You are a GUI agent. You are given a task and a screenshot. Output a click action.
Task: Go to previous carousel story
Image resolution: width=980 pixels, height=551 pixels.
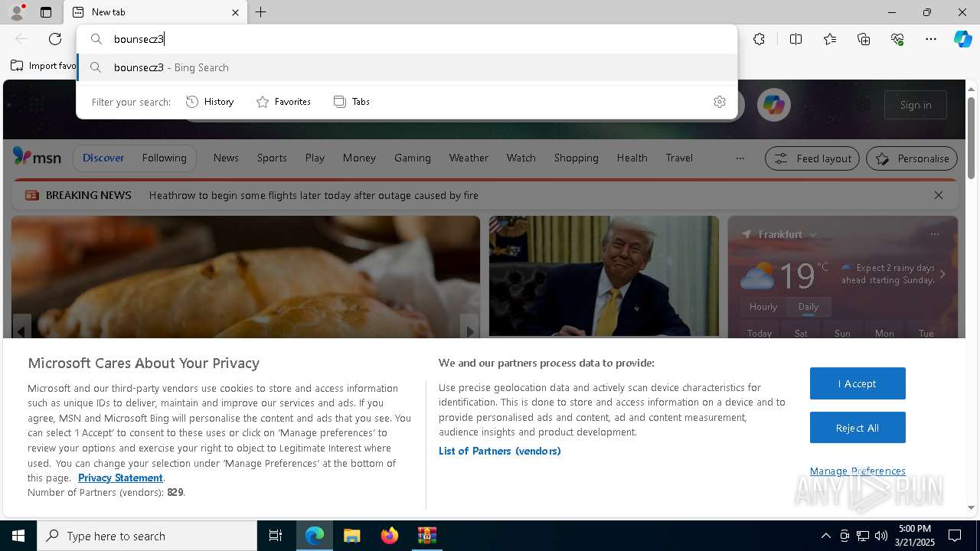[x=21, y=330]
